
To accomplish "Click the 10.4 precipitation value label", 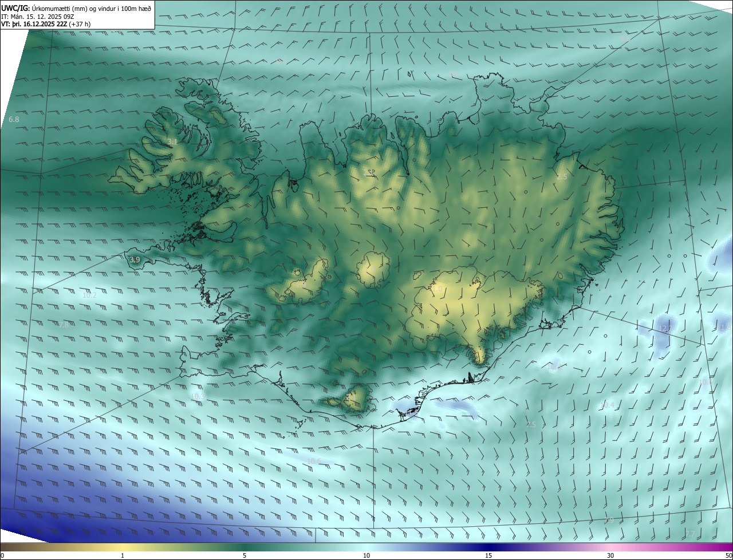I will pos(607,405).
